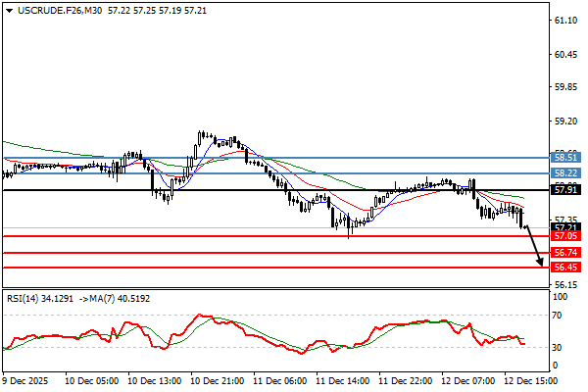This screenshot has width=588, height=392.
Task: Click the 9 Dec 2025 date label
Action: tap(27, 378)
